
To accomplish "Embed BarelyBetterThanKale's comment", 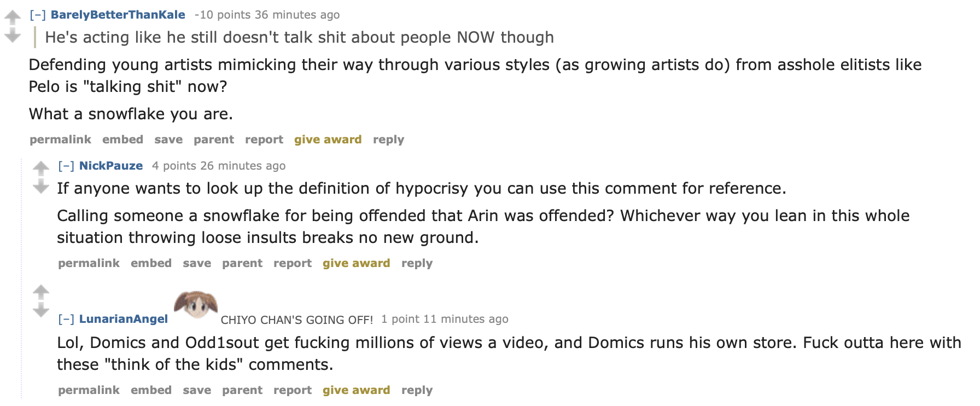I will click(123, 140).
